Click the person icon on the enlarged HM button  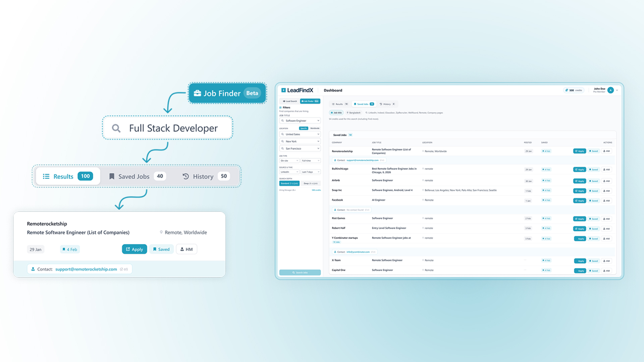point(182,249)
